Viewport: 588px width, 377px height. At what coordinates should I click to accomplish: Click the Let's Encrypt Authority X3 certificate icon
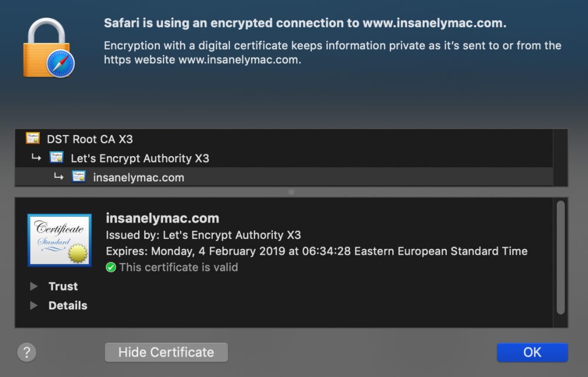click(56, 157)
